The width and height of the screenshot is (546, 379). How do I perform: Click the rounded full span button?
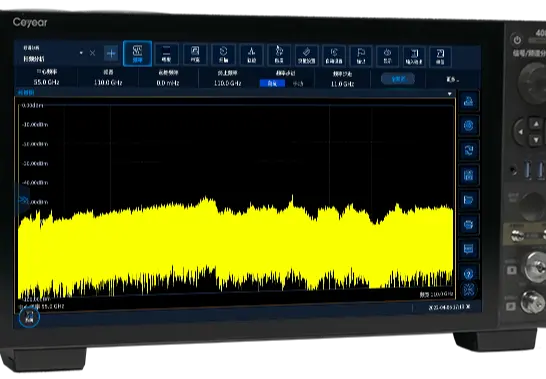point(398,79)
